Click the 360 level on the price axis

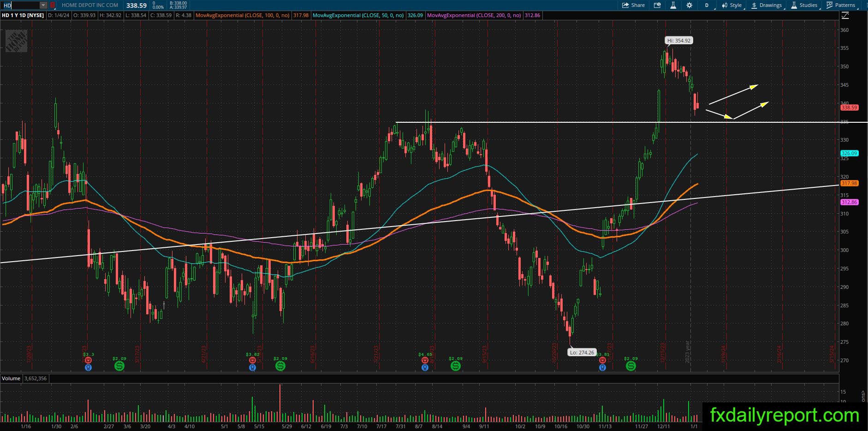point(844,30)
